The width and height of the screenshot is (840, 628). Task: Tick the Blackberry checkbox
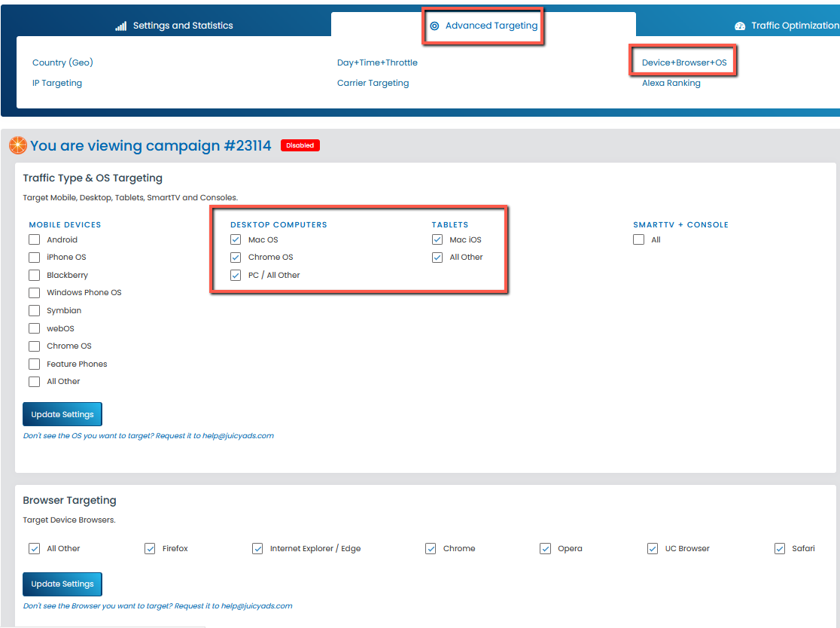point(35,275)
